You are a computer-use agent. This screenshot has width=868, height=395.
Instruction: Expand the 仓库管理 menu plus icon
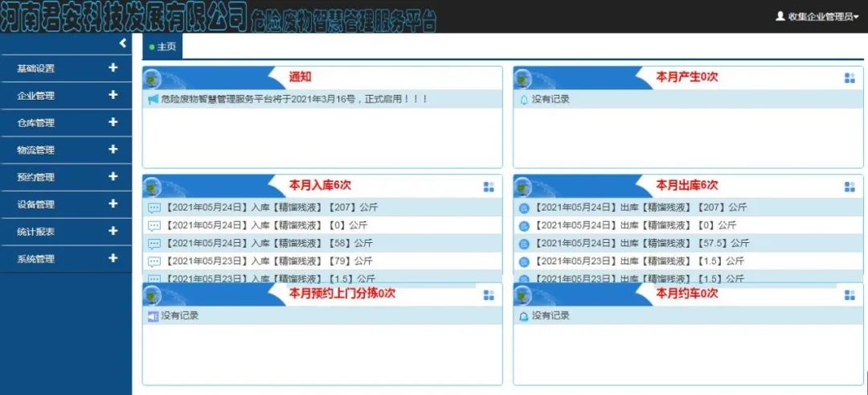(113, 122)
